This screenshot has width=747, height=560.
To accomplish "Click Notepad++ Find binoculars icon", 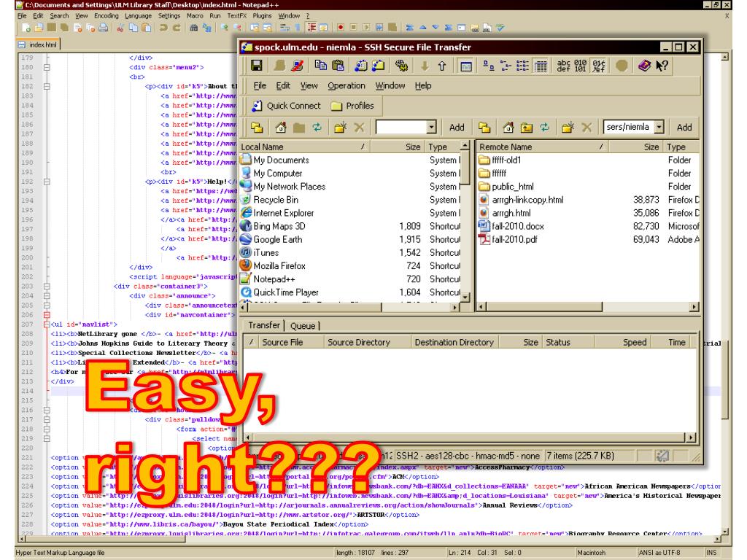I will [193, 28].
